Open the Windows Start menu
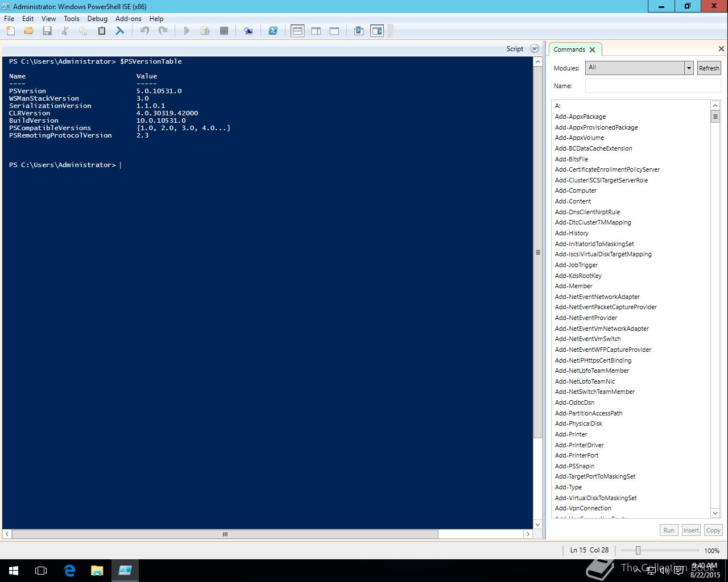The width and height of the screenshot is (728, 582). [x=14, y=571]
